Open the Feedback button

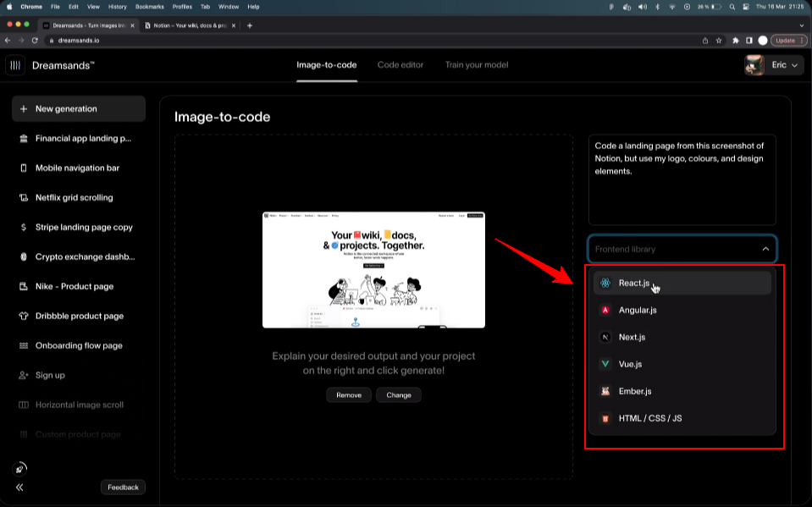[x=123, y=488]
